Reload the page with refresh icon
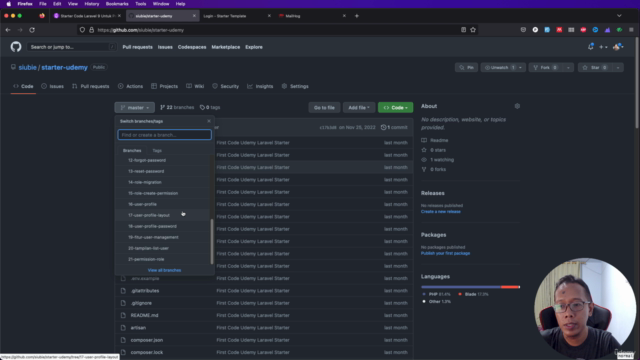Image resolution: width=640 pixels, height=360 pixels. click(x=32, y=30)
